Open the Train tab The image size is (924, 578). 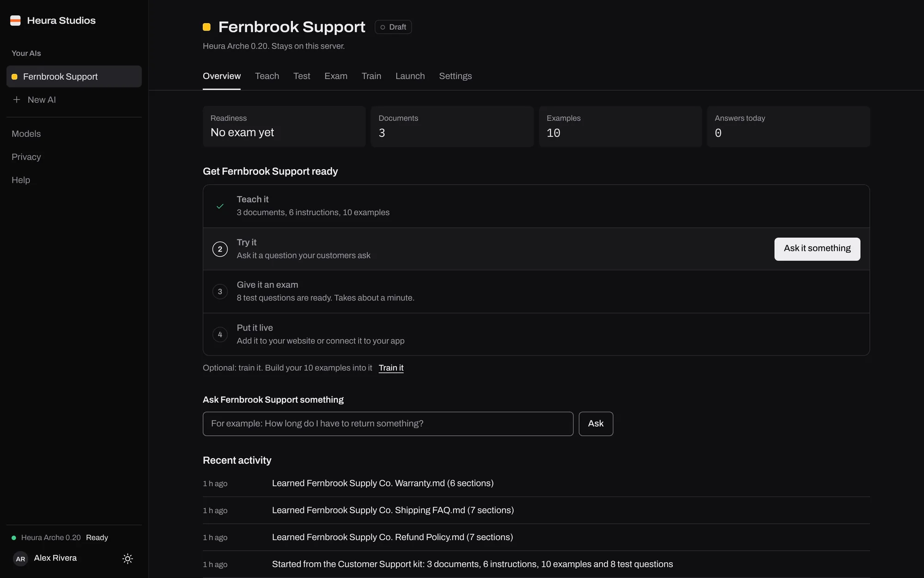(x=371, y=76)
